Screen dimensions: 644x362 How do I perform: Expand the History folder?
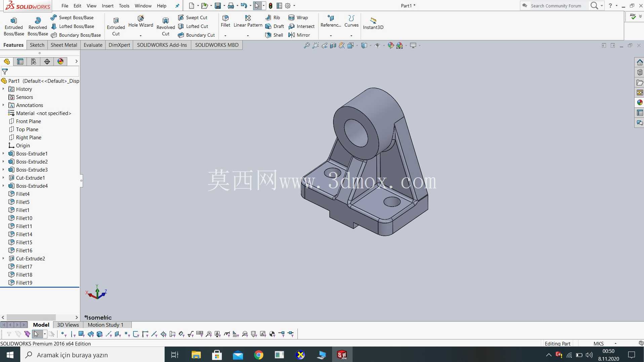[3, 89]
